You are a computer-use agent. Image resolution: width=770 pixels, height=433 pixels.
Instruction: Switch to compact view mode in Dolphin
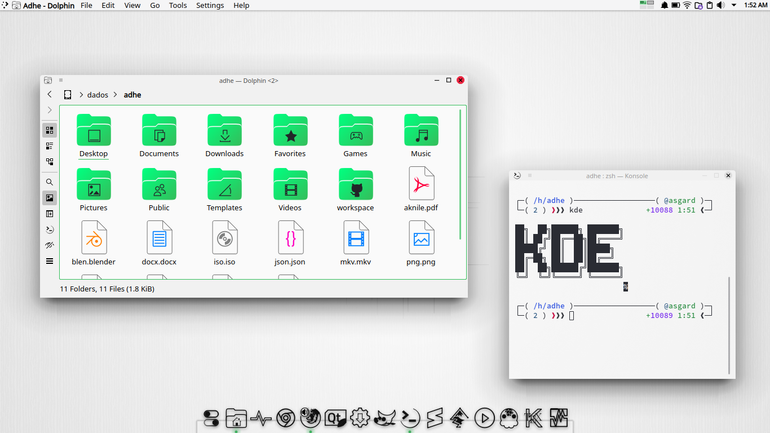click(x=50, y=146)
